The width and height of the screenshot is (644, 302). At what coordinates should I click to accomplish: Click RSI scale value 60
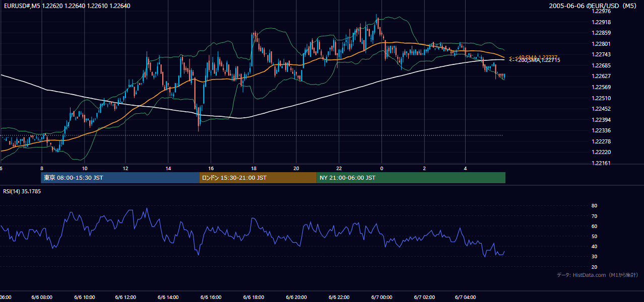[594, 226]
